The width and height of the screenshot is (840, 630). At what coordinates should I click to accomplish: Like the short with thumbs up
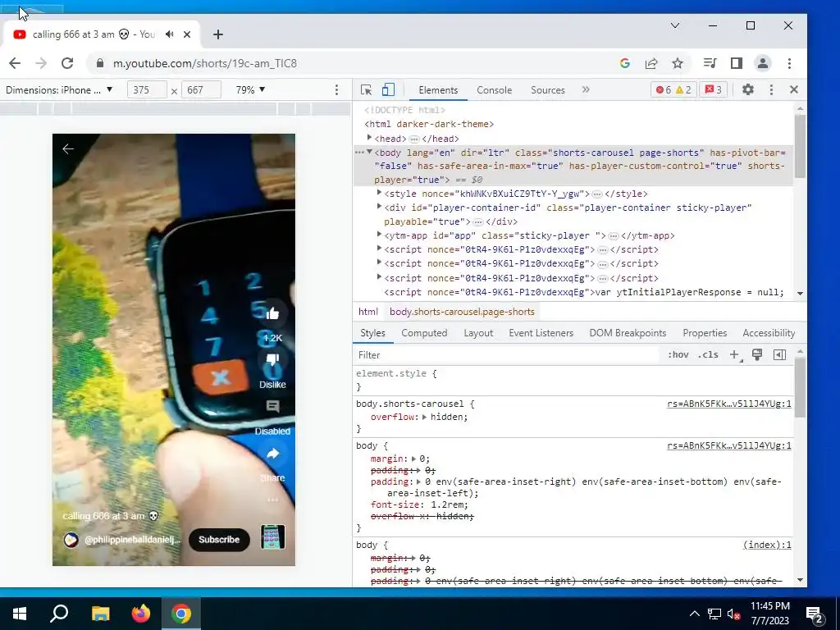point(272,313)
